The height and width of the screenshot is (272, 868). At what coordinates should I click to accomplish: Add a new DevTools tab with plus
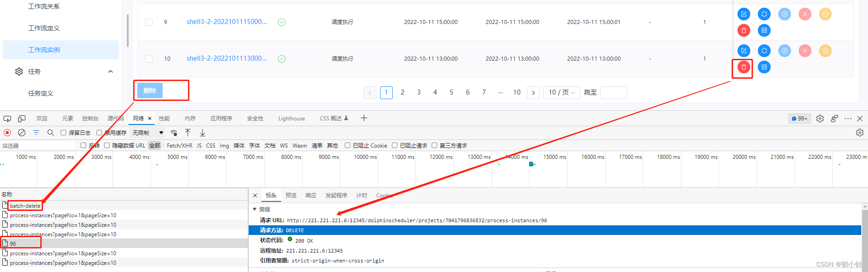click(364, 118)
